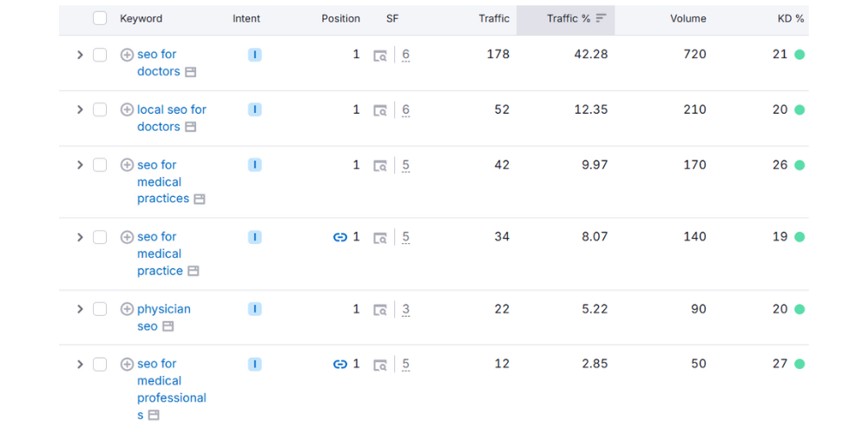Sort by the Volume column header
Screen dimensions: 868x434
(x=688, y=18)
